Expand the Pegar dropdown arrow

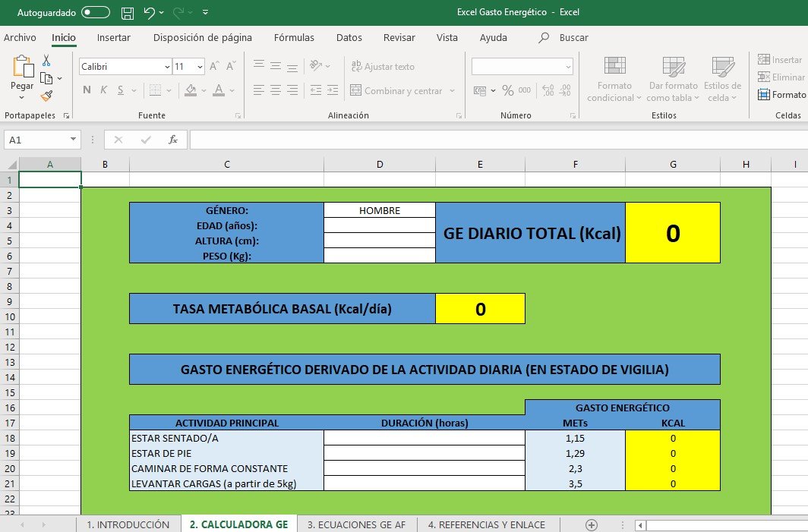point(21,97)
